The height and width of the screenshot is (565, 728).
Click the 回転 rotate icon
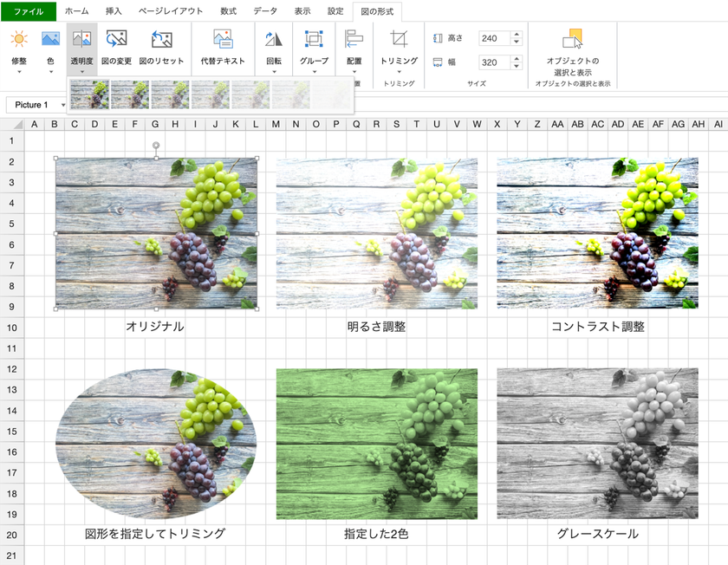(274, 39)
